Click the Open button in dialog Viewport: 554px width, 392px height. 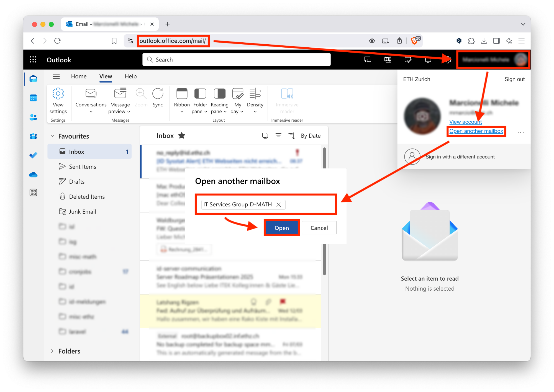point(282,228)
